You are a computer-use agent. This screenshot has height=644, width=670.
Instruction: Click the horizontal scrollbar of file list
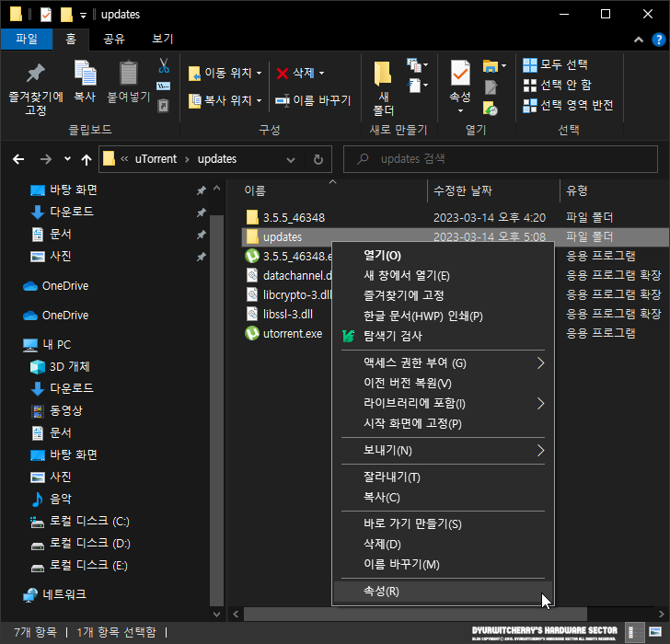click(415, 615)
